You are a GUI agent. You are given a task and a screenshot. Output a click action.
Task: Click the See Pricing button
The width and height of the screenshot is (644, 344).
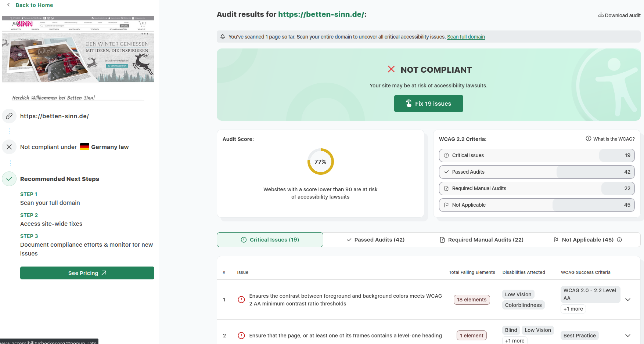point(87,273)
